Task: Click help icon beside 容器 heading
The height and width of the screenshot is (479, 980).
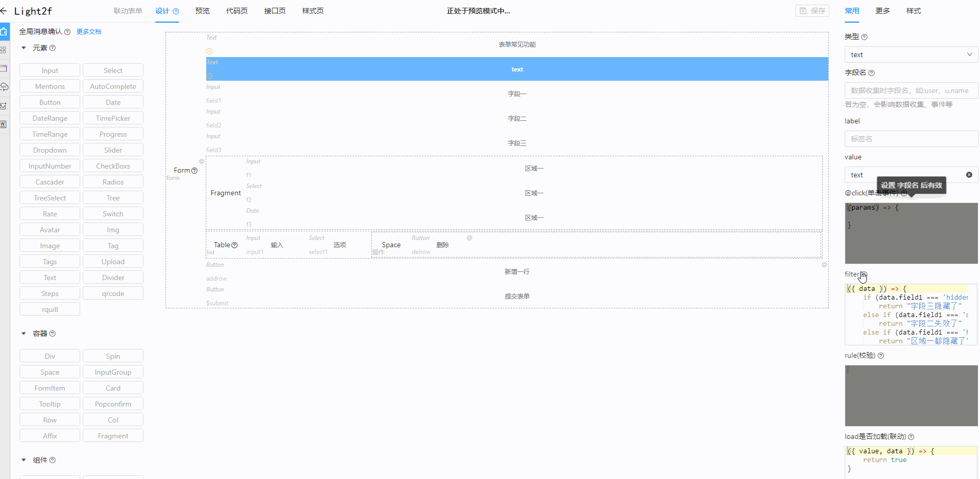Action: click(x=52, y=334)
